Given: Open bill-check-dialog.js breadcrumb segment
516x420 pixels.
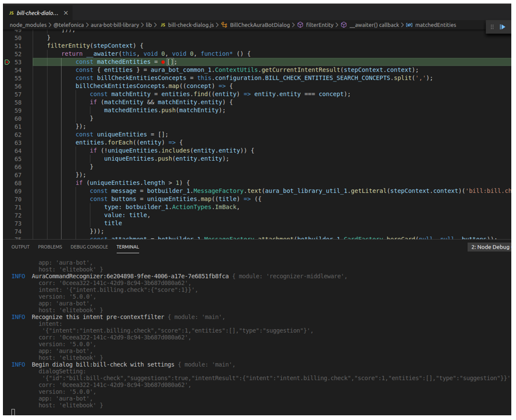Looking at the screenshot, I should tap(191, 25).
